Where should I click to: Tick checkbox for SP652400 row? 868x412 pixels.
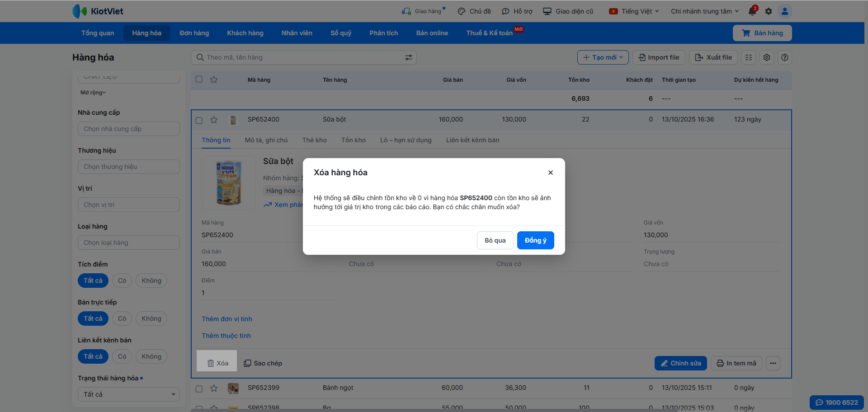click(199, 120)
